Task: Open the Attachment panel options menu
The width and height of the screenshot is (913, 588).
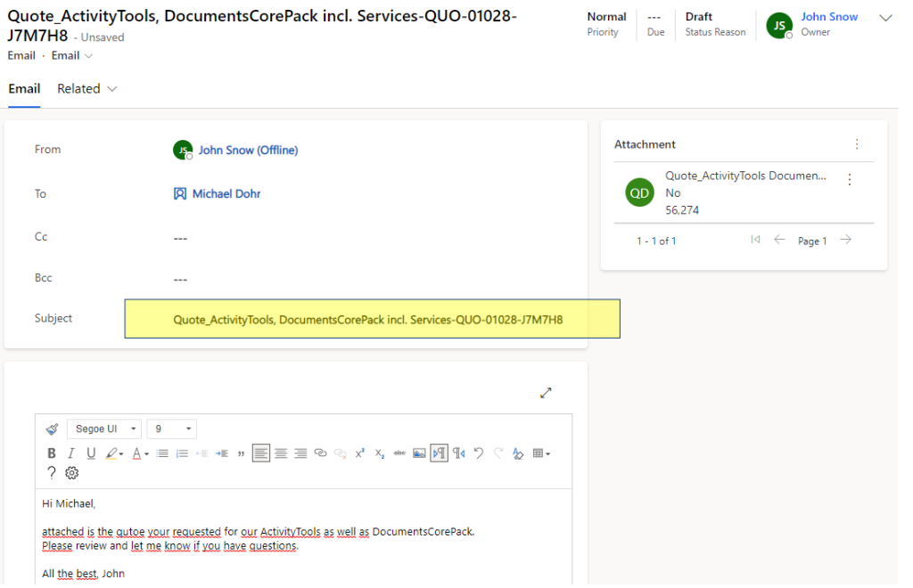Action: click(857, 143)
